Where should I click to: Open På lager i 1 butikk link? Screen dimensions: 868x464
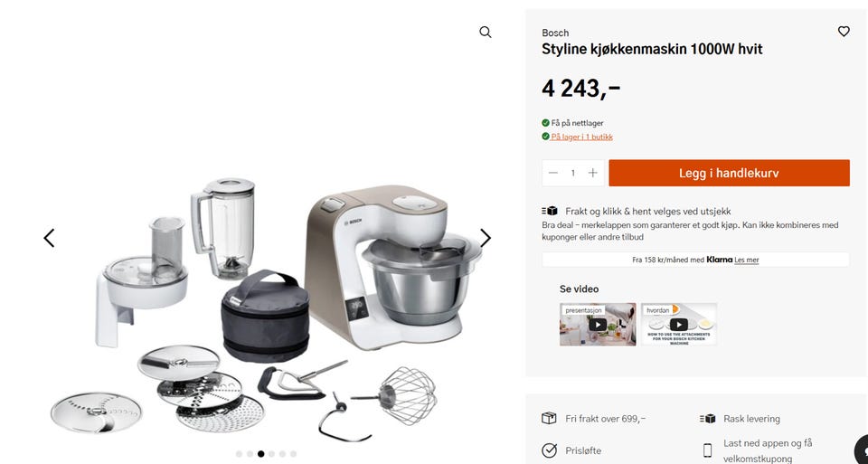click(581, 137)
